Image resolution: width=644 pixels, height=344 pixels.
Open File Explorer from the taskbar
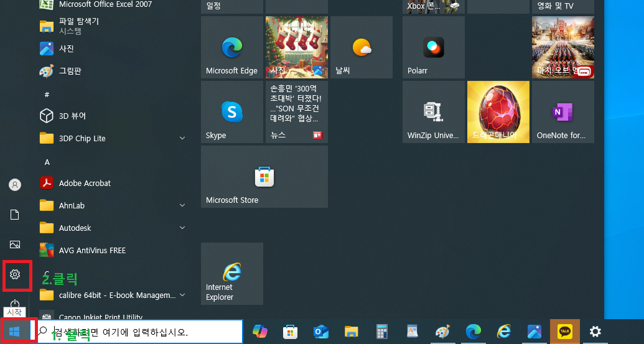(x=351, y=332)
